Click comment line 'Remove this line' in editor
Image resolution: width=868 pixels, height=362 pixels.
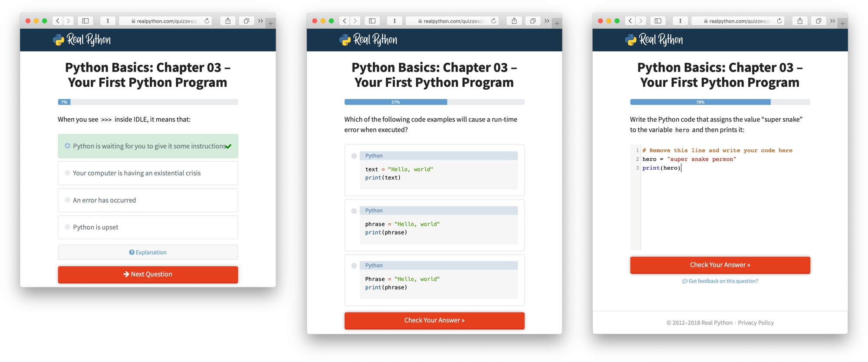click(717, 150)
